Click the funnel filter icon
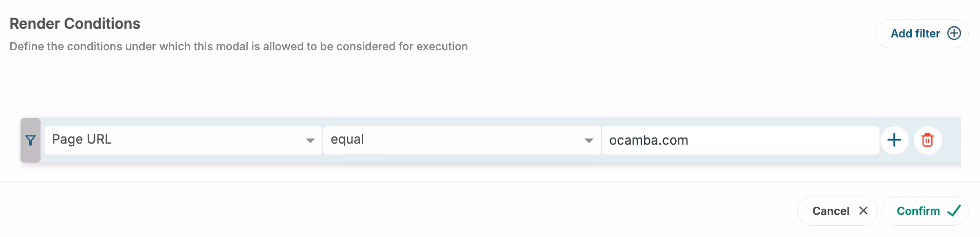This screenshot has height=237, width=980. pos(30,140)
